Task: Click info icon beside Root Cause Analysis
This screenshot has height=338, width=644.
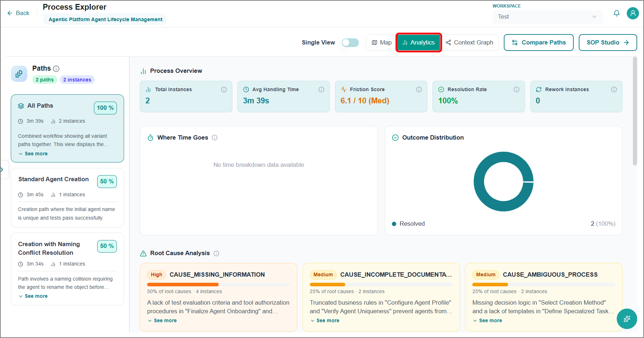Action: 216,253
